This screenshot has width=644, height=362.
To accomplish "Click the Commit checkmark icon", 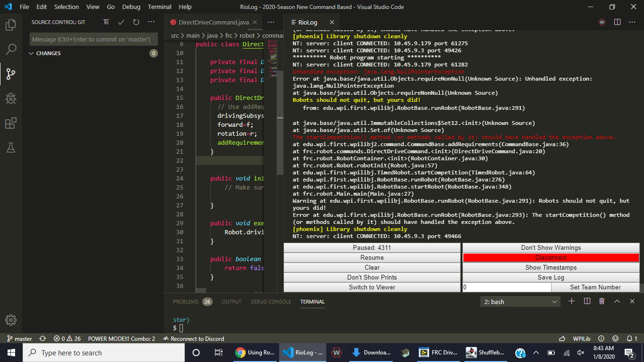I will [x=121, y=22].
